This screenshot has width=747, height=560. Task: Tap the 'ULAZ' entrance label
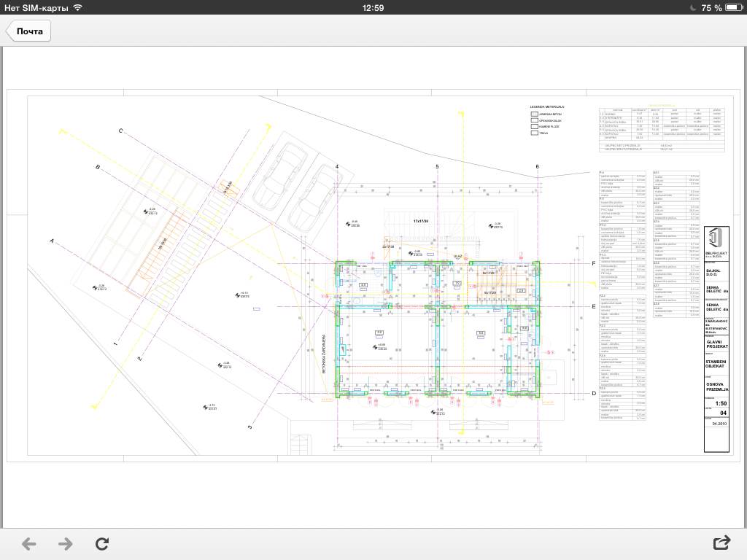(457, 256)
